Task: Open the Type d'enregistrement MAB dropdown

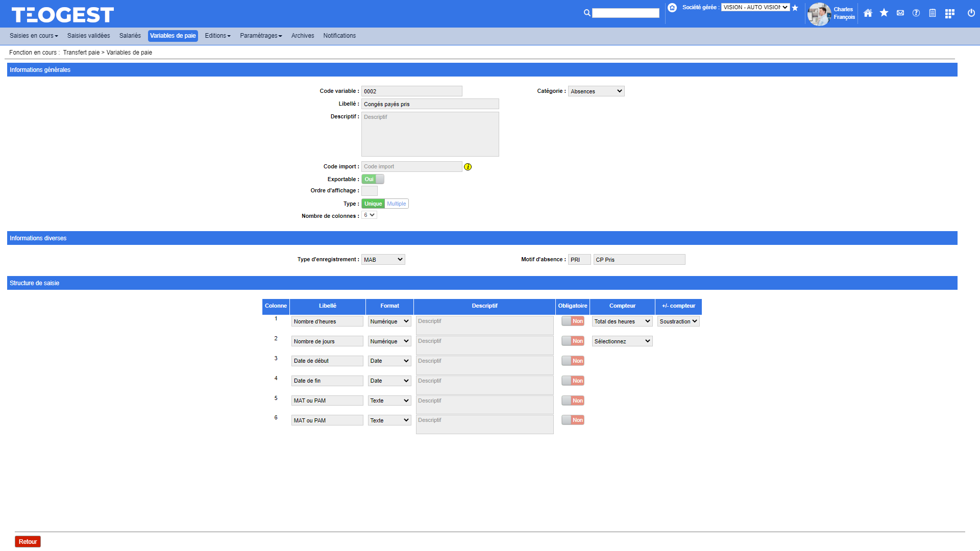Action: (x=383, y=260)
